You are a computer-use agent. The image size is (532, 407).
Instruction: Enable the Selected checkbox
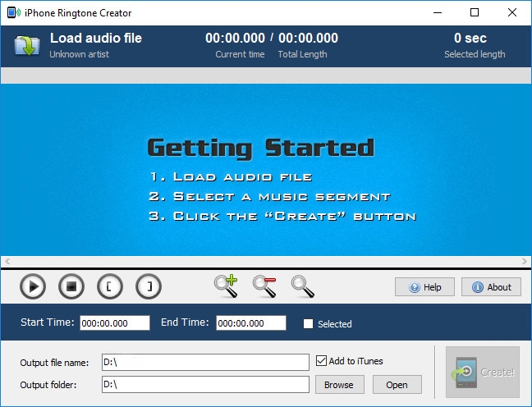coord(308,324)
